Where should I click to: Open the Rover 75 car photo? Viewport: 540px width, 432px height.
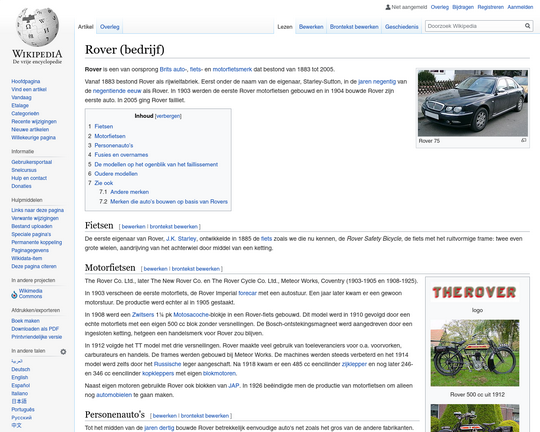472,103
